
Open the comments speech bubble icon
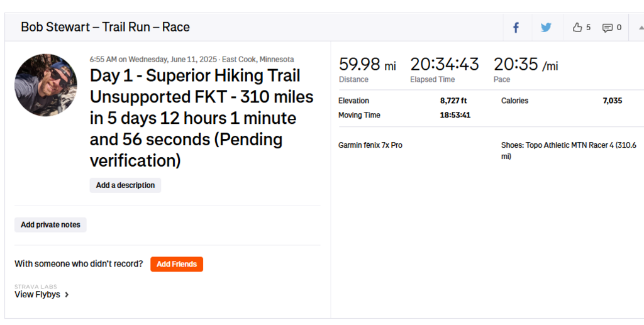tap(607, 28)
